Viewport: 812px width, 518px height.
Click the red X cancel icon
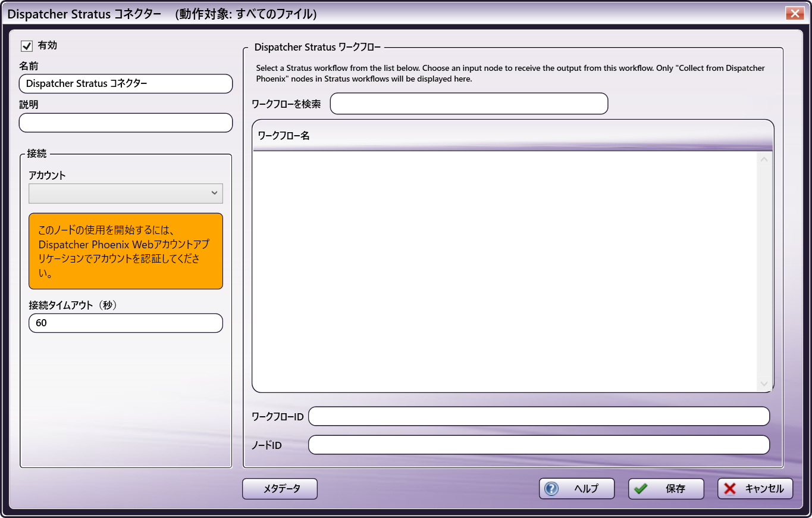[x=730, y=489]
